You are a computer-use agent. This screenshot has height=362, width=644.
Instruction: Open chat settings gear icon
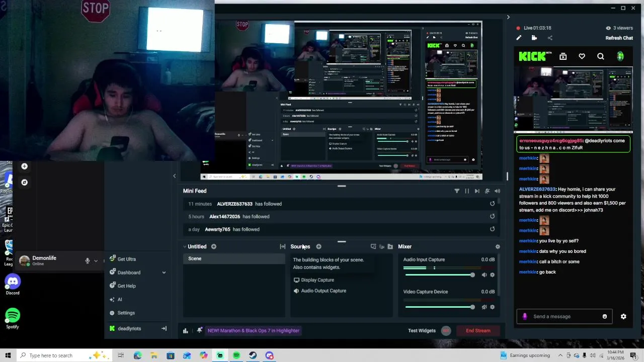623,316
